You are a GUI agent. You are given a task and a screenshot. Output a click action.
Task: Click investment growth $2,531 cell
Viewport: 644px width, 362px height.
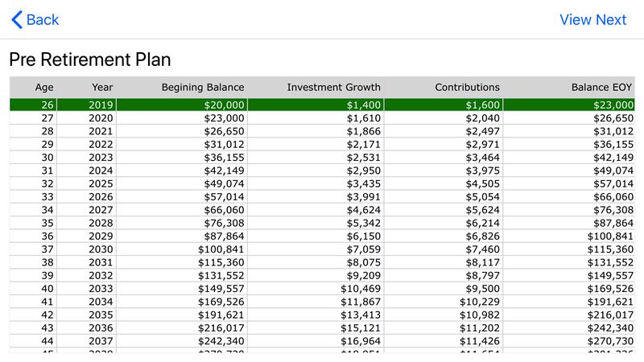click(316, 157)
